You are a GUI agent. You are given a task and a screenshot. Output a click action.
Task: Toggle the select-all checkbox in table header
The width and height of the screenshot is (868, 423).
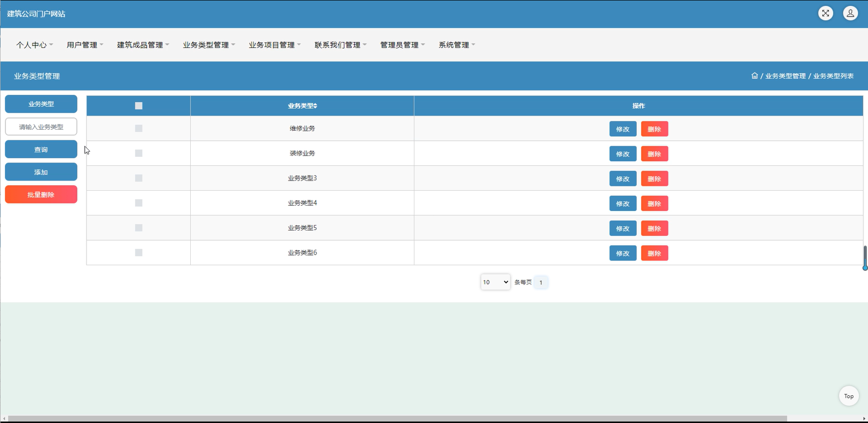pos(138,106)
